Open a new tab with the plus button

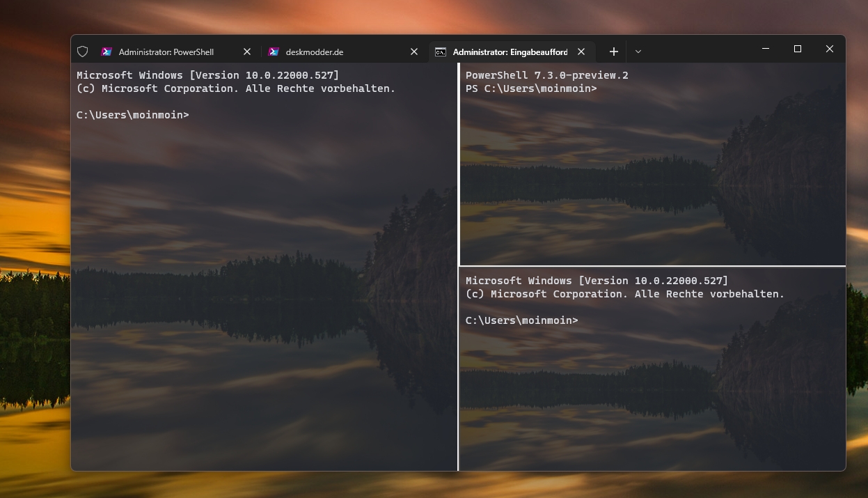pos(613,52)
